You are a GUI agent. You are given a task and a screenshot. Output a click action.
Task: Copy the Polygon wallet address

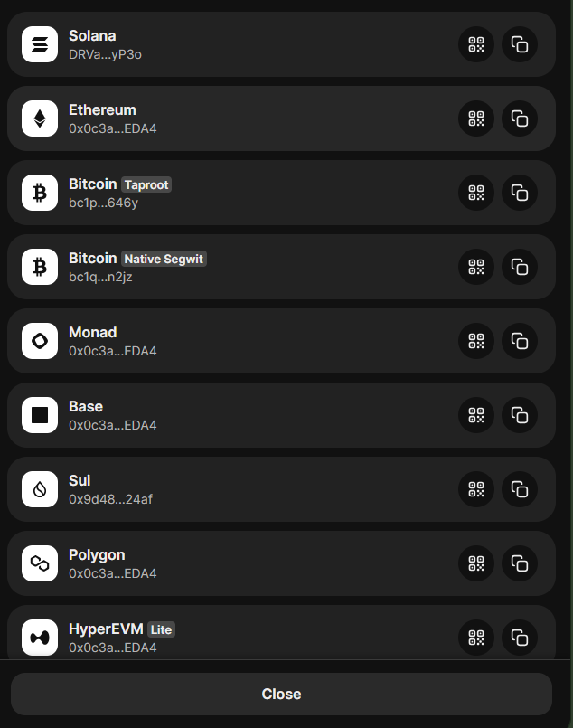click(520, 563)
